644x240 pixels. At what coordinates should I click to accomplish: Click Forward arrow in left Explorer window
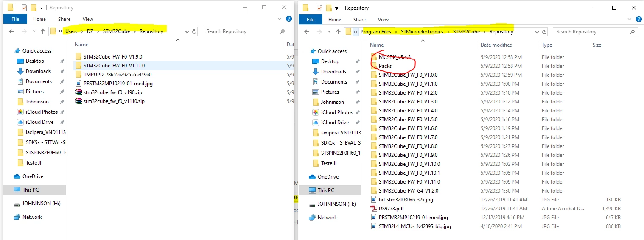point(24,31)
